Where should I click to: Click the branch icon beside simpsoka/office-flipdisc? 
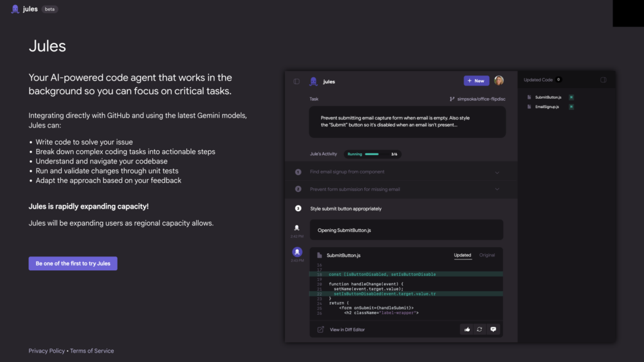pos(452,99)
